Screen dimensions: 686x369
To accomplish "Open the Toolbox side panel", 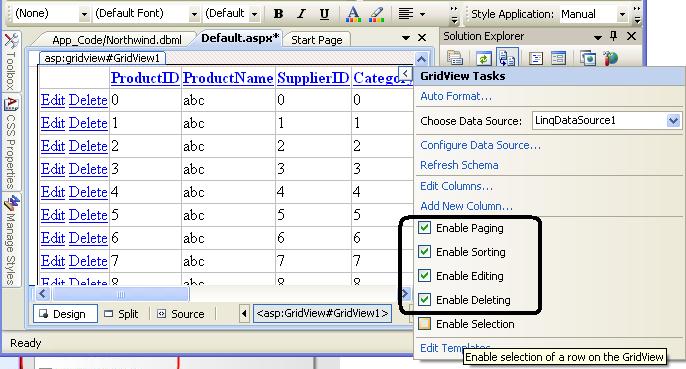I will pyautogui.click(x=11, y=61).
